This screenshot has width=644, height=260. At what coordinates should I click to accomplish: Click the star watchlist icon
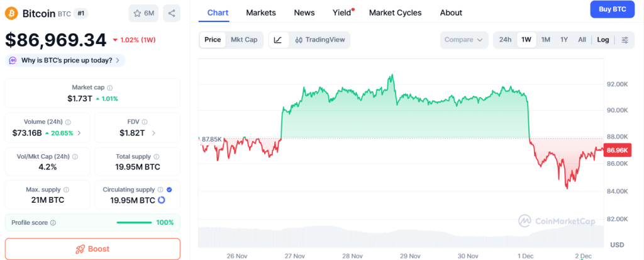tap(136, 13)
